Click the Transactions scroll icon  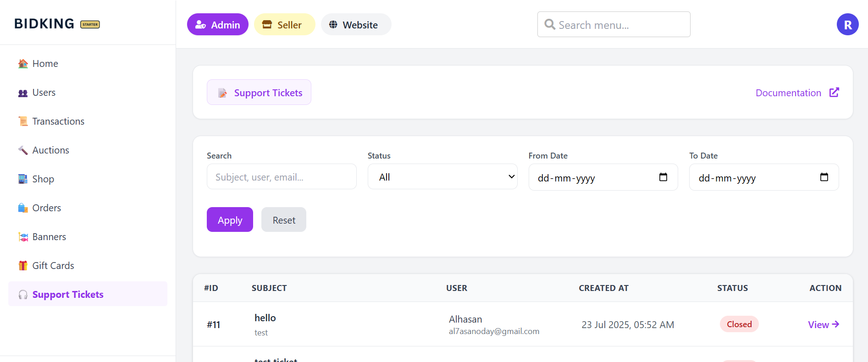pyautogui.click(x=23, y=121)
